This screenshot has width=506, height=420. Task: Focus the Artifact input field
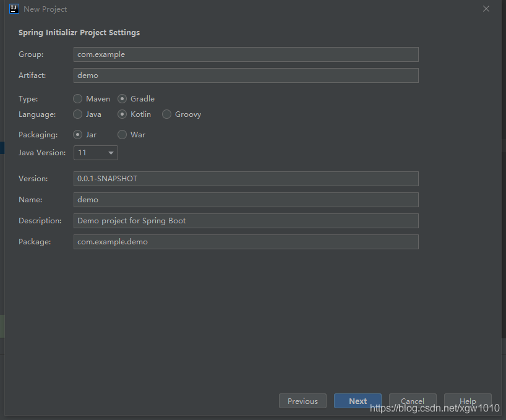[246, 75]
